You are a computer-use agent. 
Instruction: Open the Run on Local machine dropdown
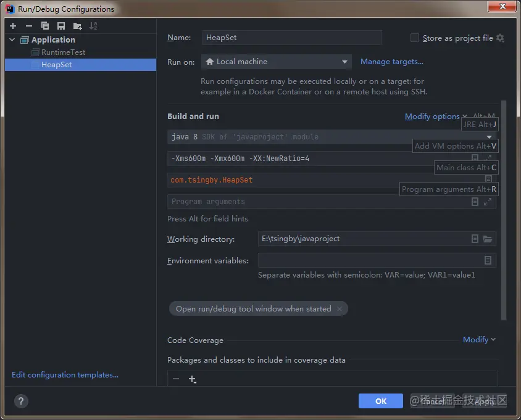pyautogui.click(x=277, y=62)
